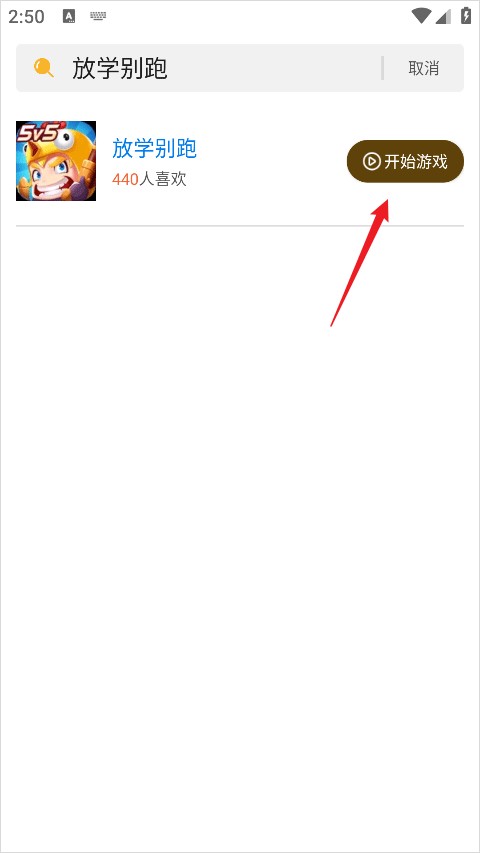This screenshot has width=480, height=853.
Task: Click the 5v5 badge on the game icon
Action: 36,134
